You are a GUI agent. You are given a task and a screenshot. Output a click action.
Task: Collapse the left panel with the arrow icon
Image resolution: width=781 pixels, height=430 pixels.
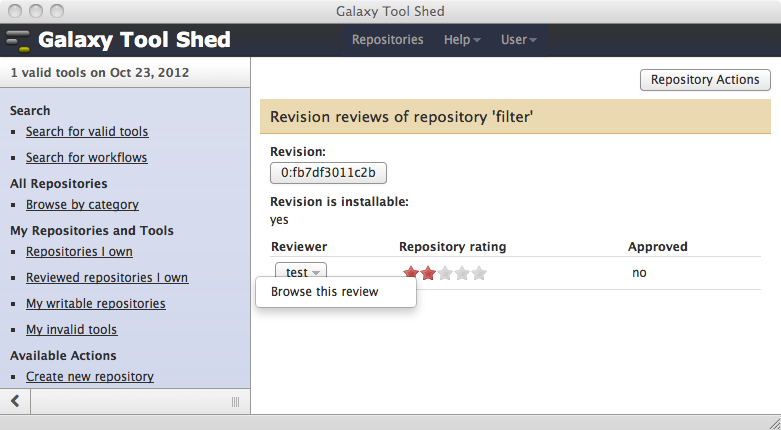[15, 401]
